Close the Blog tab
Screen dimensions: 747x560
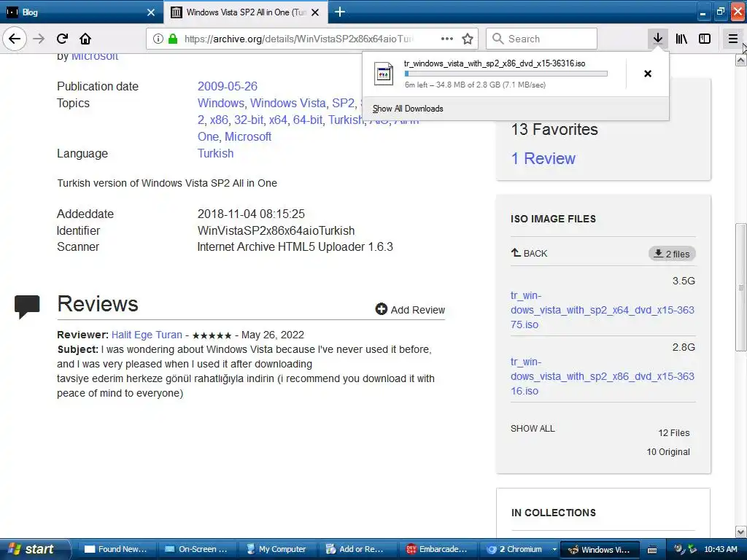pyautogui.click(x=150, y=12)
